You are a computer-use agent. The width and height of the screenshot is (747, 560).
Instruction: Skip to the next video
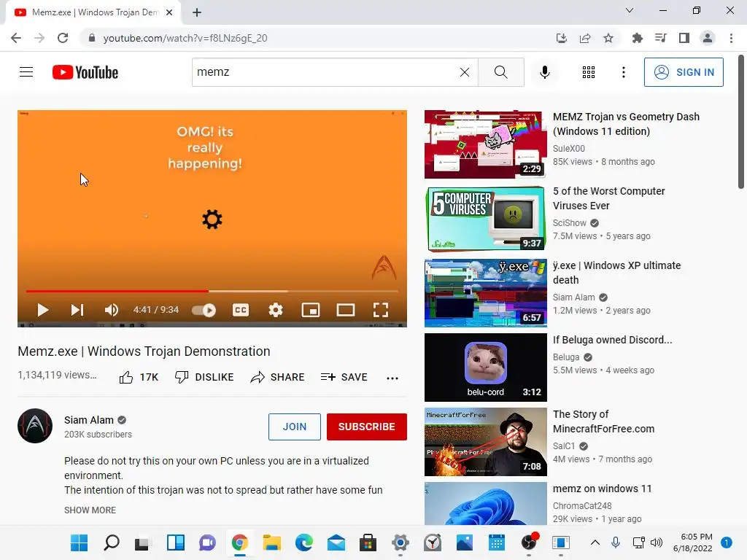click(x=77, y=310)
